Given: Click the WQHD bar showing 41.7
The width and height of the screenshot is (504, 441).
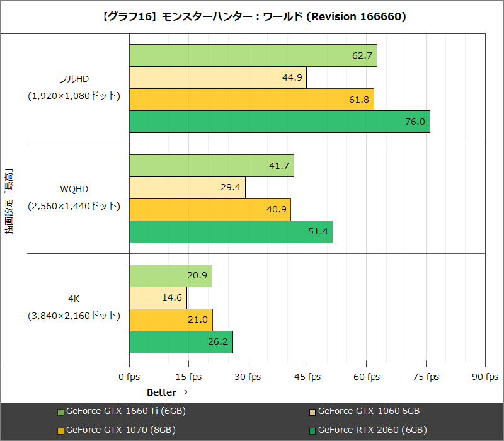Looking at the screenshot, I should [212, 166].
